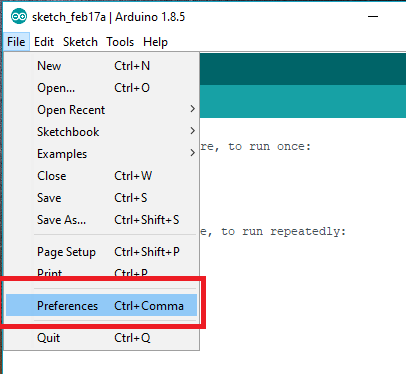Expand the Examples submenu
Screen dimensions: 406x374
[101, 154]
